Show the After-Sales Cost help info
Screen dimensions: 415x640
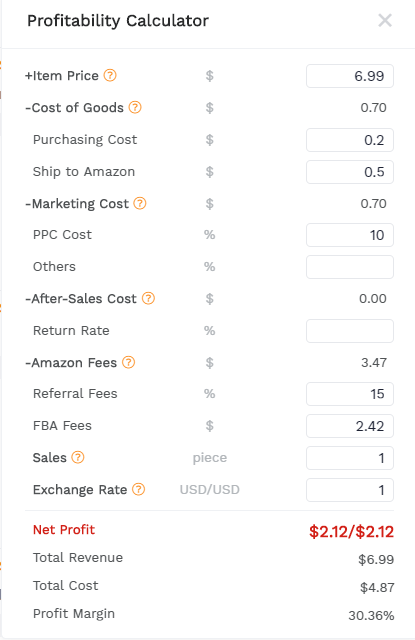point(149,298)
